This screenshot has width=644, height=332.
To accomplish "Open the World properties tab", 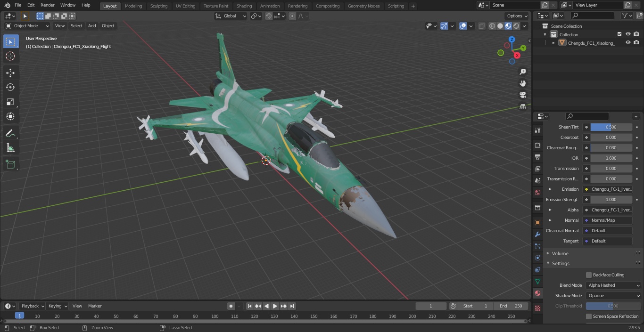I will 537,193.
